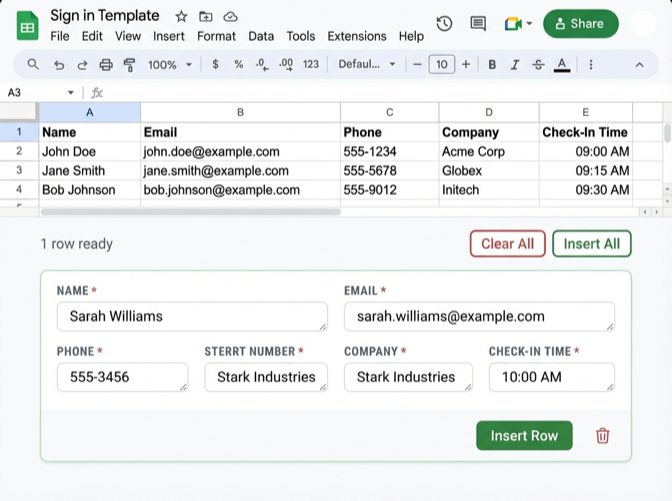The image size is (672, 501).
Task: Click the Company input field
Action: (408, 377)
